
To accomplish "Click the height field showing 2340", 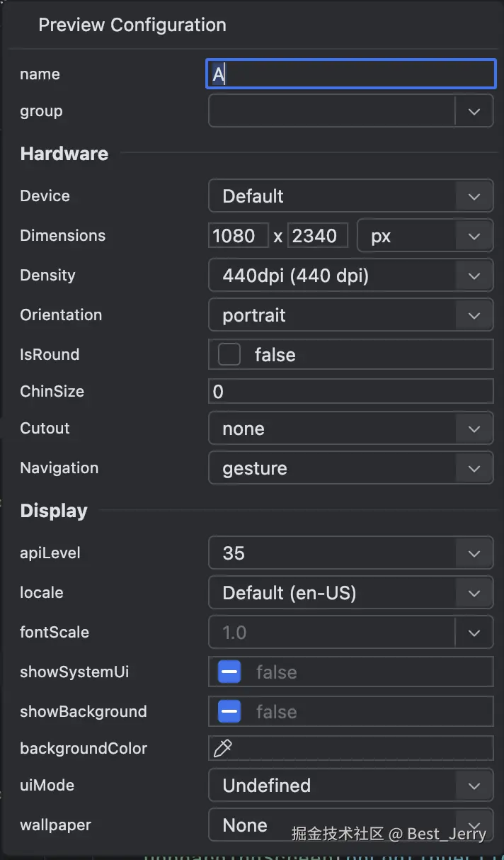I will coord(317,236).
